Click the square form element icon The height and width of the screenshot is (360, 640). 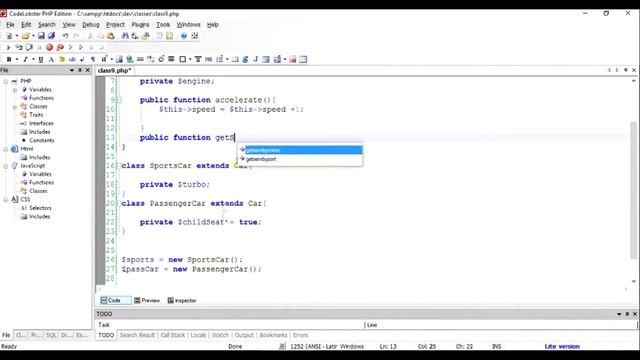(x=182, y=60)
